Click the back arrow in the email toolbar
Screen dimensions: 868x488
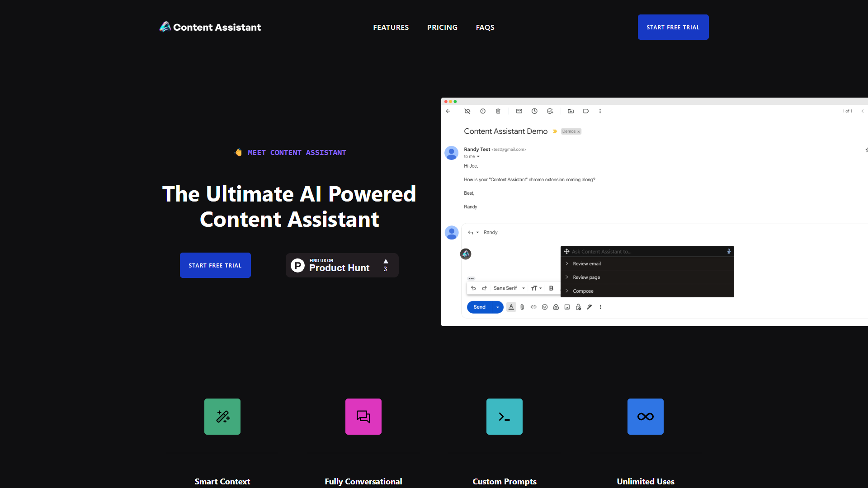click(448, 111)
